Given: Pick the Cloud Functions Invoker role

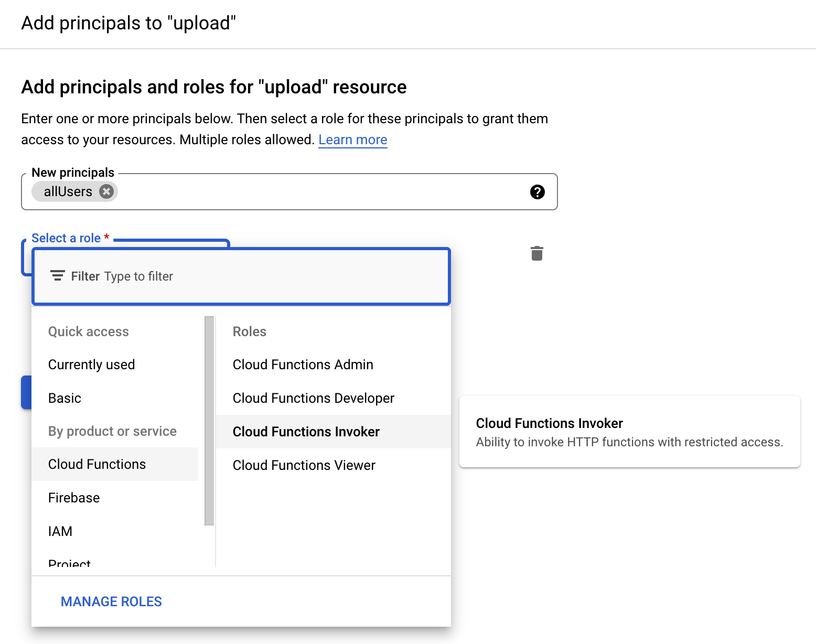Looking at the screenshot, I should pos(306,432).
